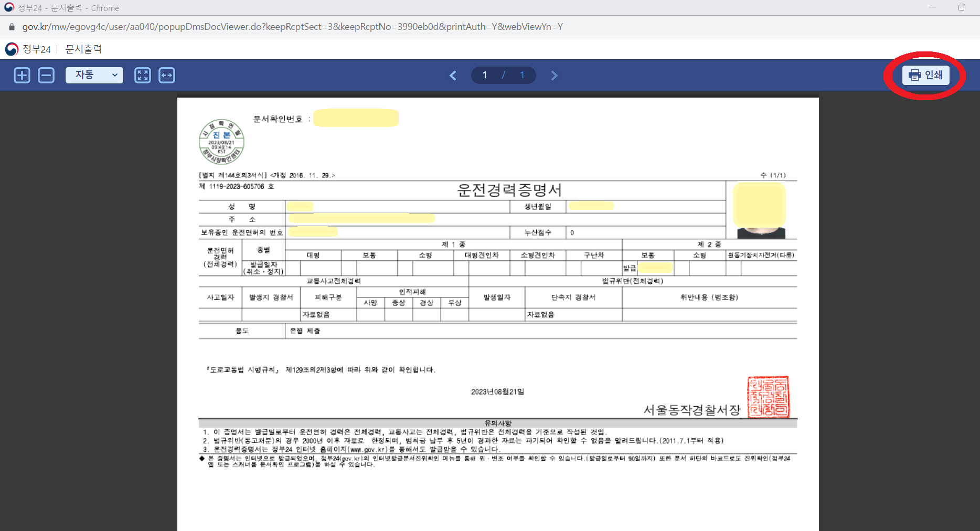This screenshot has height=531, width=980.
Task: Click the 진본 verification stamp on the document
Action: (x=221, y=142)
